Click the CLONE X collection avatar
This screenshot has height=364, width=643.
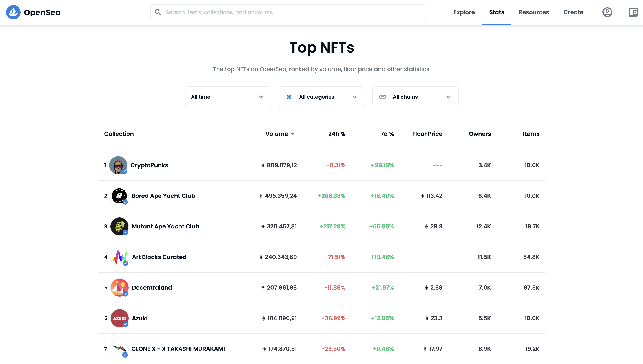coord(119,349)
